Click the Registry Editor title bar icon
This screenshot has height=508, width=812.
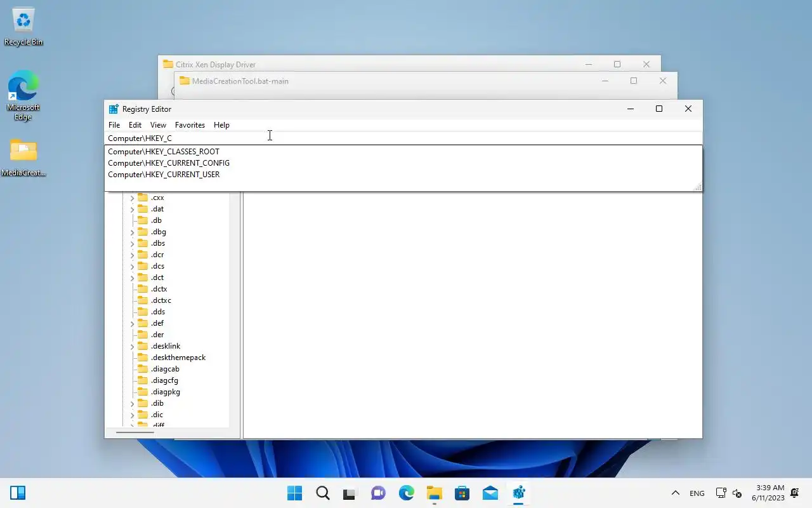[114, 109]
